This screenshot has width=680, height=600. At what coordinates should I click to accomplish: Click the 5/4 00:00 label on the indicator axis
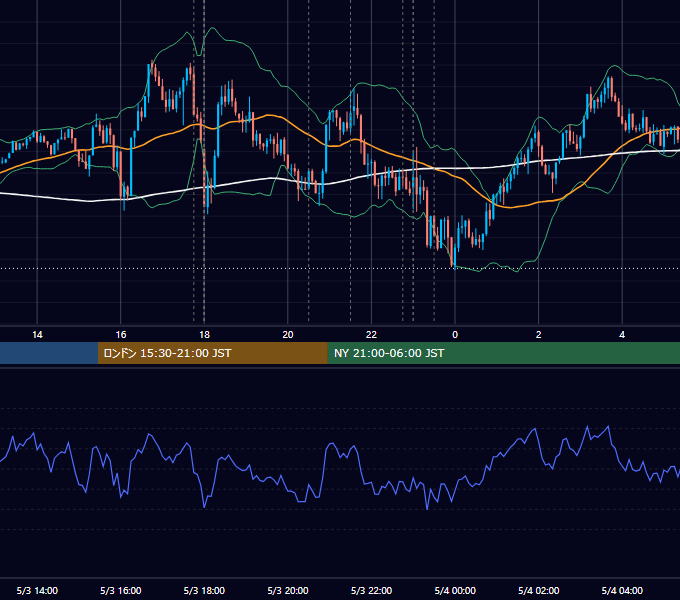455,590
